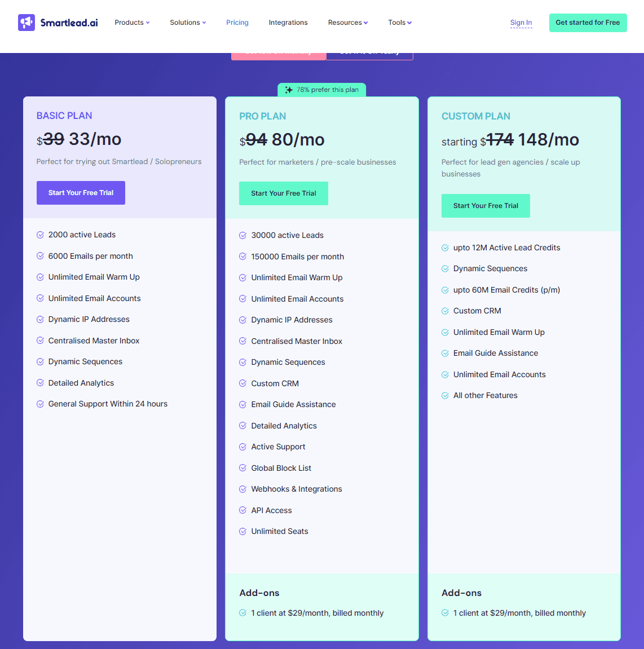644x649 pixels.
Task: Click the sparkle icon on the preferred plan badge
Action: pyautogui.click(x=289, y=89)
